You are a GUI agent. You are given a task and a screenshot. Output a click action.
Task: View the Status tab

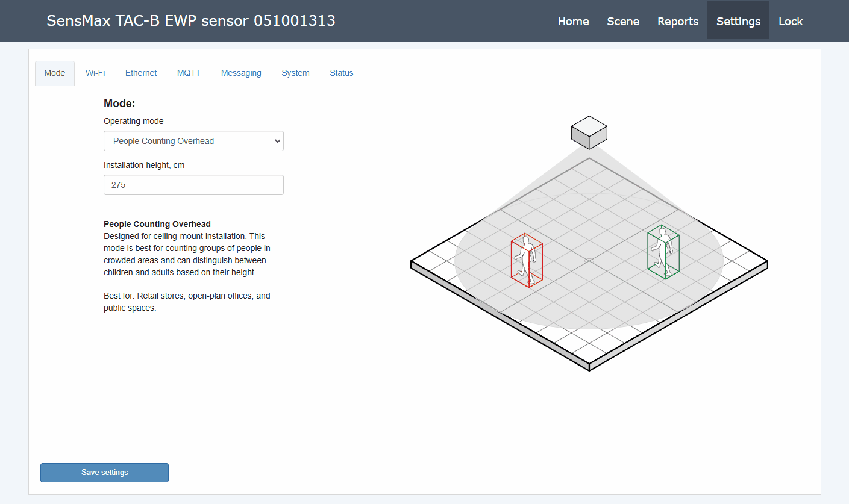tap(342, 73)
